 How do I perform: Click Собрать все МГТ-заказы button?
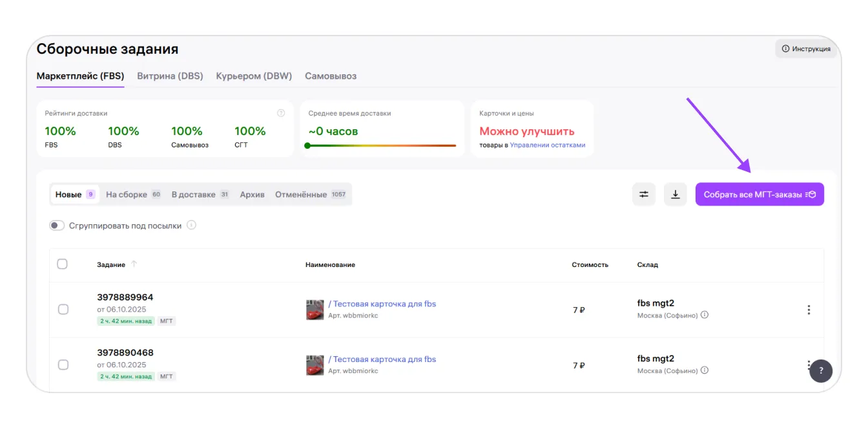pos(759,195)
